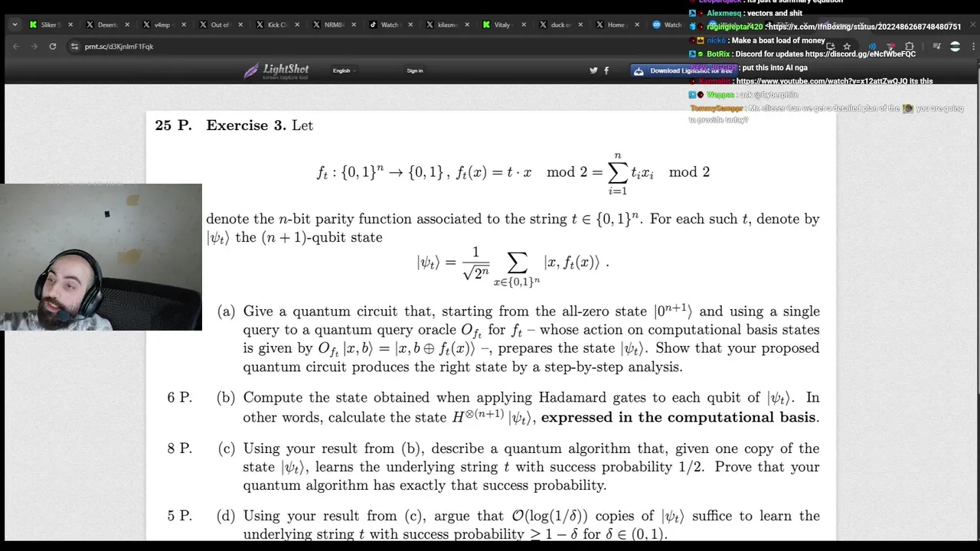The width and height of the screenshot is (980, 551).
Task: Close the Dexert tab
Action: pyautogui.click(x=127, y=24)
